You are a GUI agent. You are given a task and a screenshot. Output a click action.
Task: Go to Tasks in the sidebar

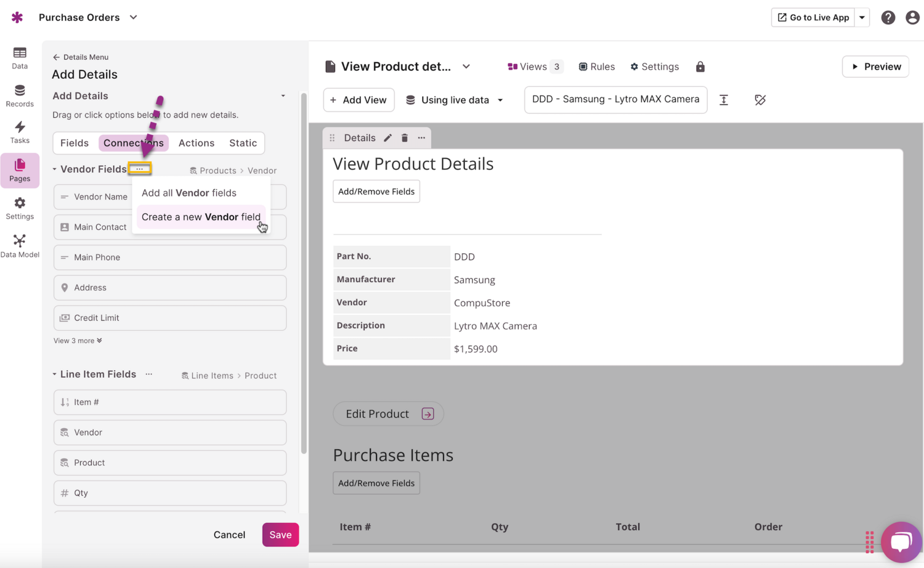[x=20, y=132]
